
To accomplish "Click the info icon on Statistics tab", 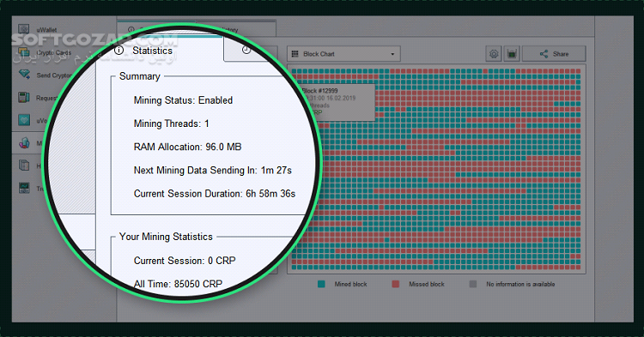I will 118,51.
